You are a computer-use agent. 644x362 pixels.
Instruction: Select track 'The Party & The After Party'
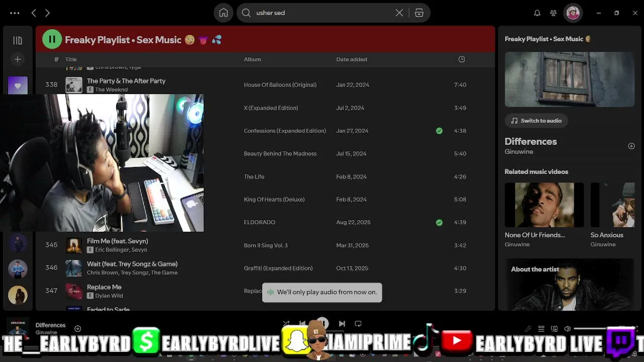pyautogui.click(x=126, y=80)
